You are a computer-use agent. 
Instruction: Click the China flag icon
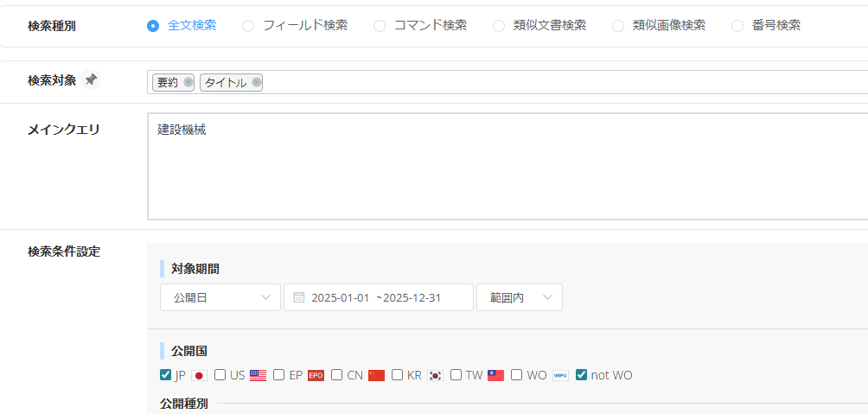click(x=376, y=375)
